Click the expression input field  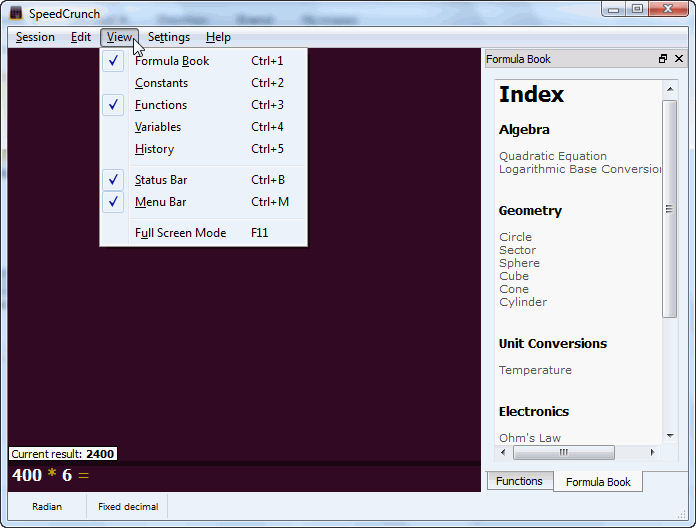pos(244,476)
